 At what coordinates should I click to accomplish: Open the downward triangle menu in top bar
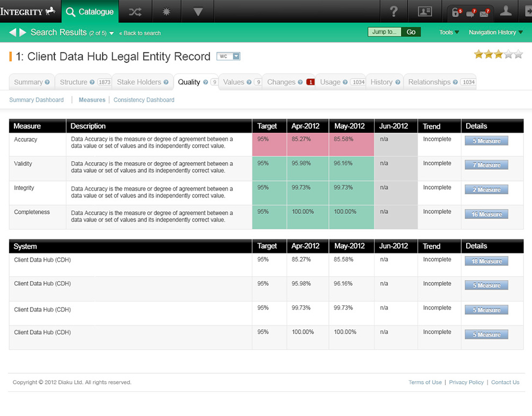point(198,12)
